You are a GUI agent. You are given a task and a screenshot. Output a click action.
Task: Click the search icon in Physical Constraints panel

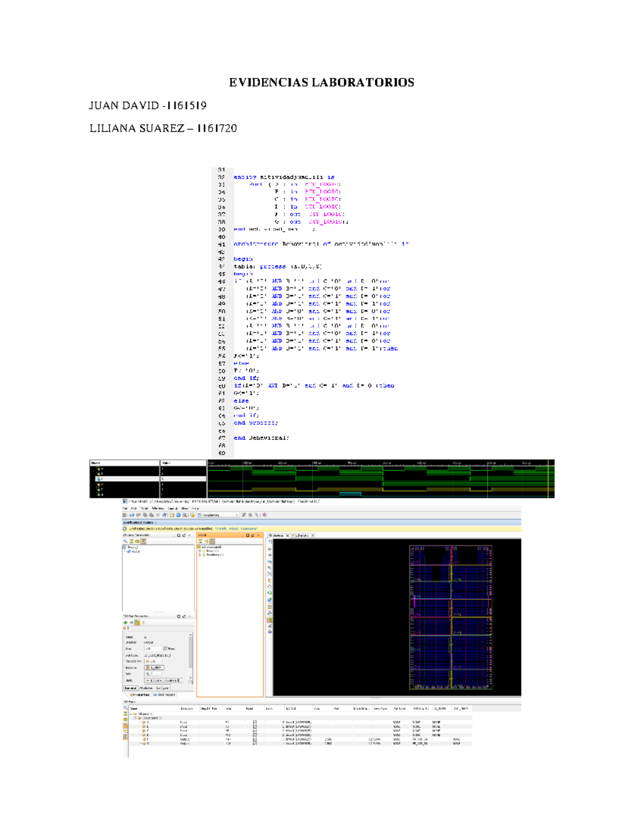point(126,541)
